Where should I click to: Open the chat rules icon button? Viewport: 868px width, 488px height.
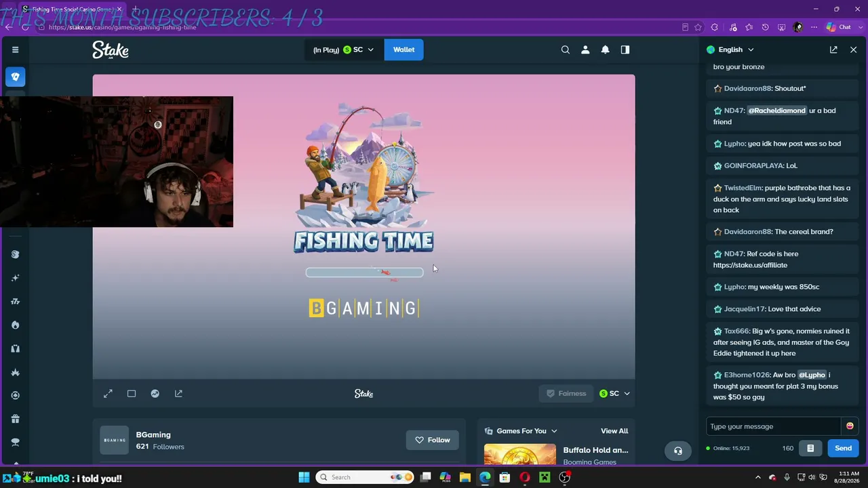coord(810,448)
